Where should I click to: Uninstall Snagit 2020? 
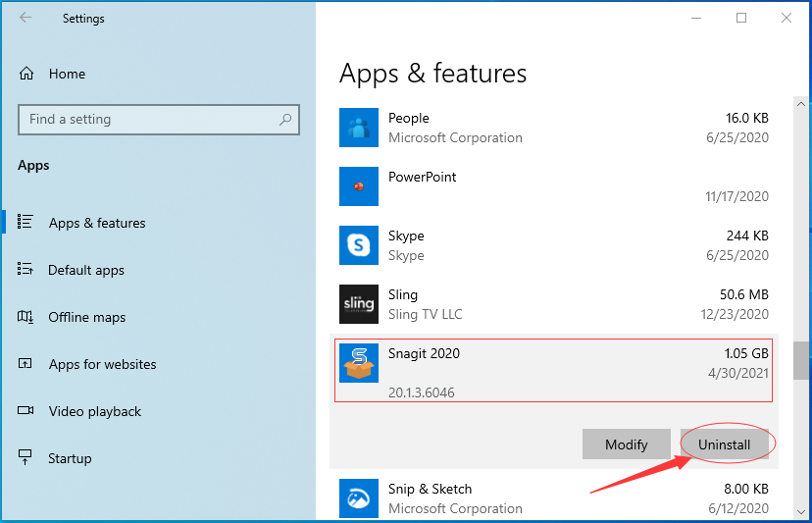pos(724,445)
